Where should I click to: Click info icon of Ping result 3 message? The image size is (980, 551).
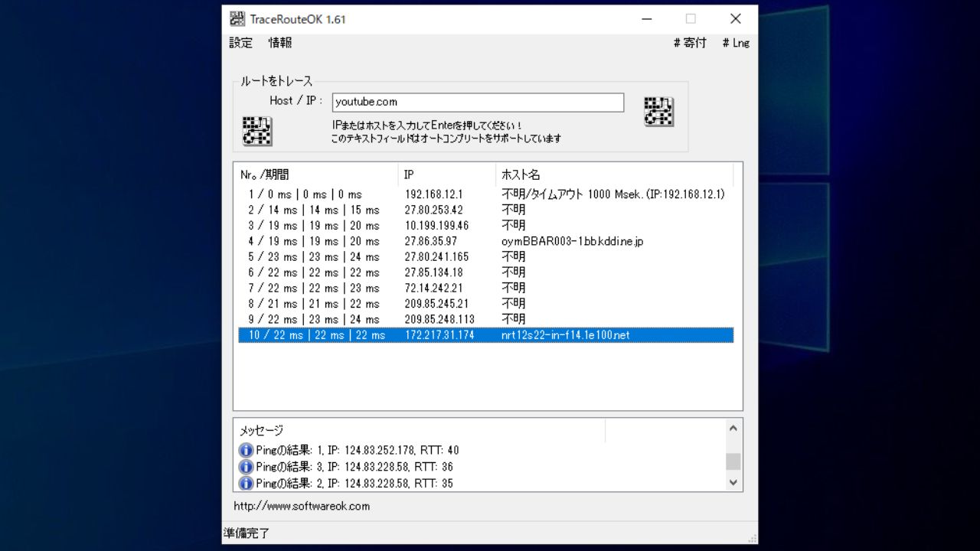click(x=246, y=467)
